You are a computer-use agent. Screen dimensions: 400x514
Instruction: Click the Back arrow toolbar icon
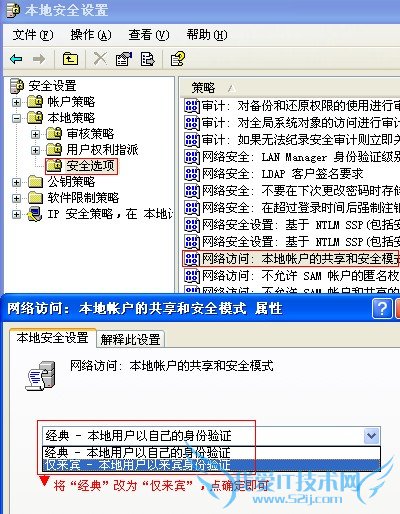click(x=16, y=59)
